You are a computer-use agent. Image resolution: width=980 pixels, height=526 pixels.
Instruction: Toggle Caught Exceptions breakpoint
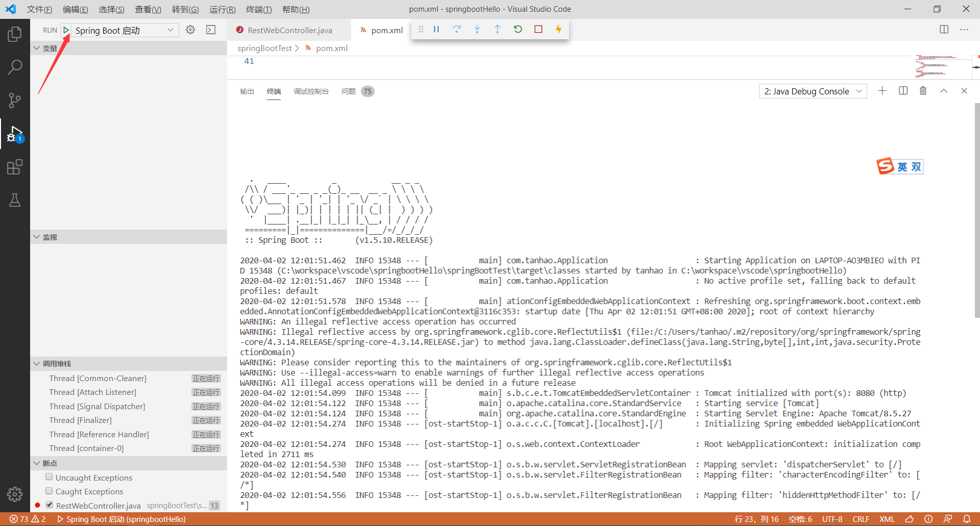(x=49, y=491)
